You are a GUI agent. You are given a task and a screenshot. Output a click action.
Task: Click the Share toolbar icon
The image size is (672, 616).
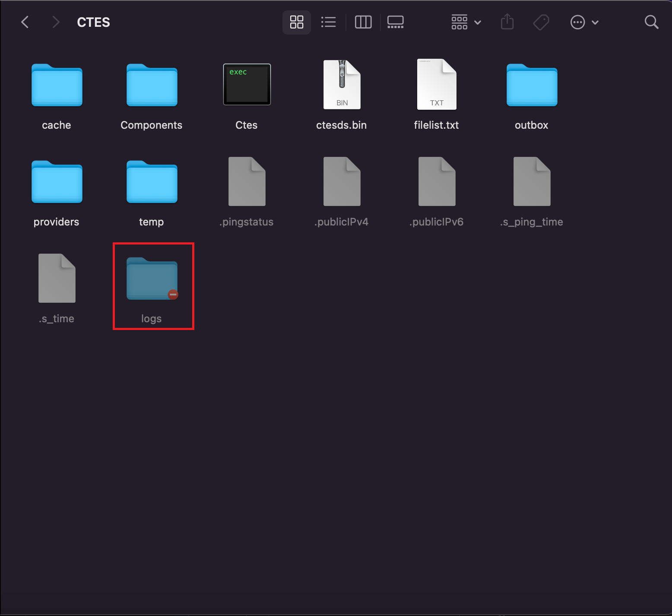tap(507, 22)
